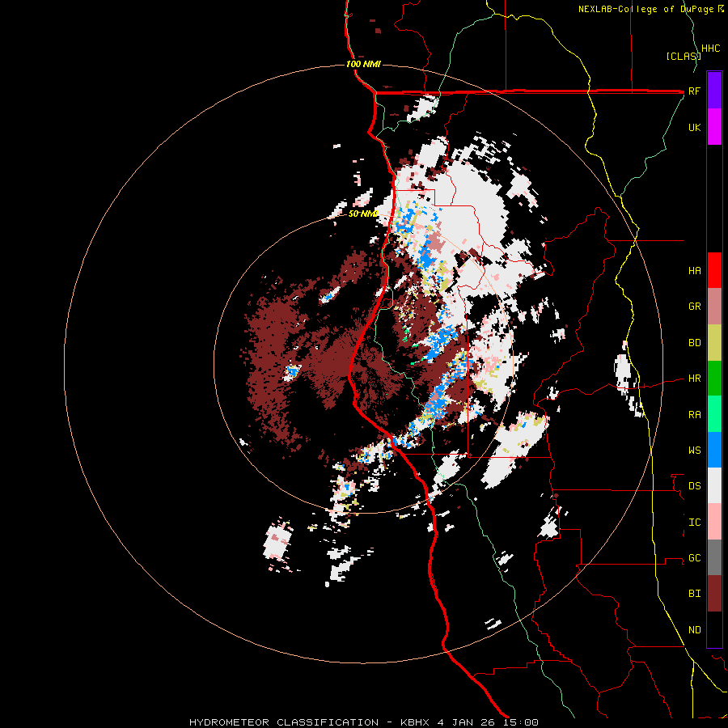Click the '4 JAN 26 15:00' timestamp

[488, 722]
